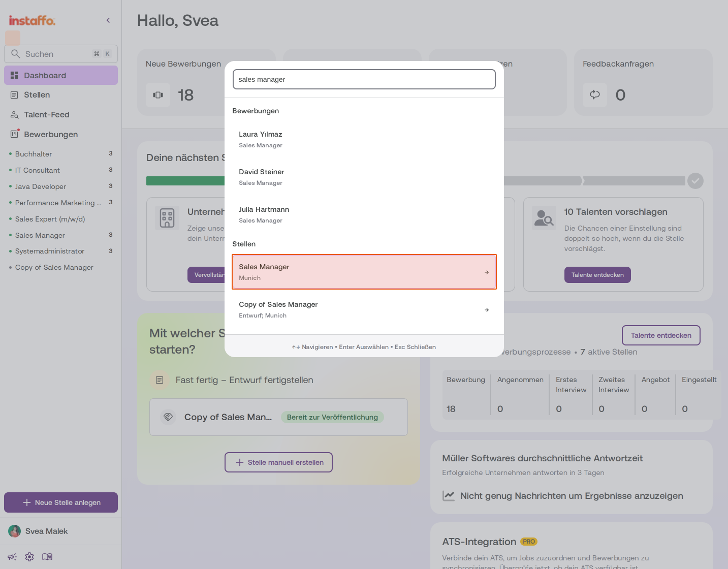Click the PRO badge next to ATS-Integration

529,542
